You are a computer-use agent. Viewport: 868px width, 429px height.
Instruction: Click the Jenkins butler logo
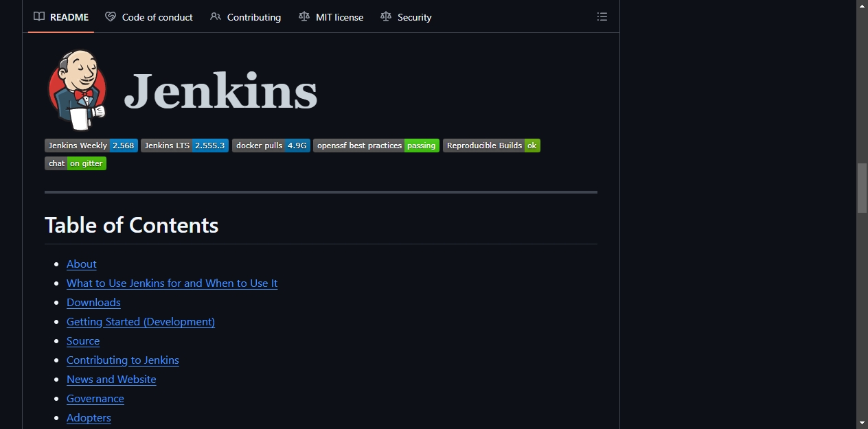[x=77, y=89]
